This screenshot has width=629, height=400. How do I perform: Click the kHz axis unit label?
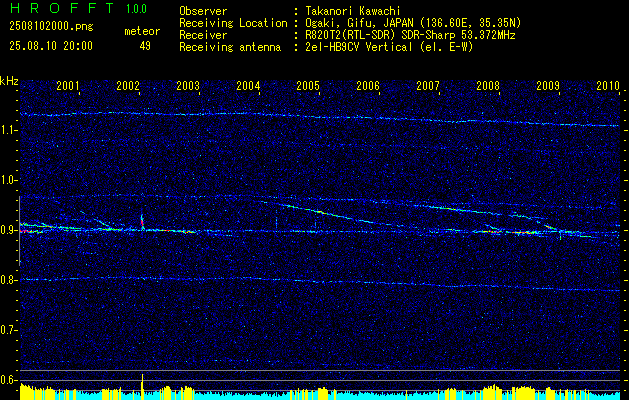pyautogui.click(x=9, y=81)
